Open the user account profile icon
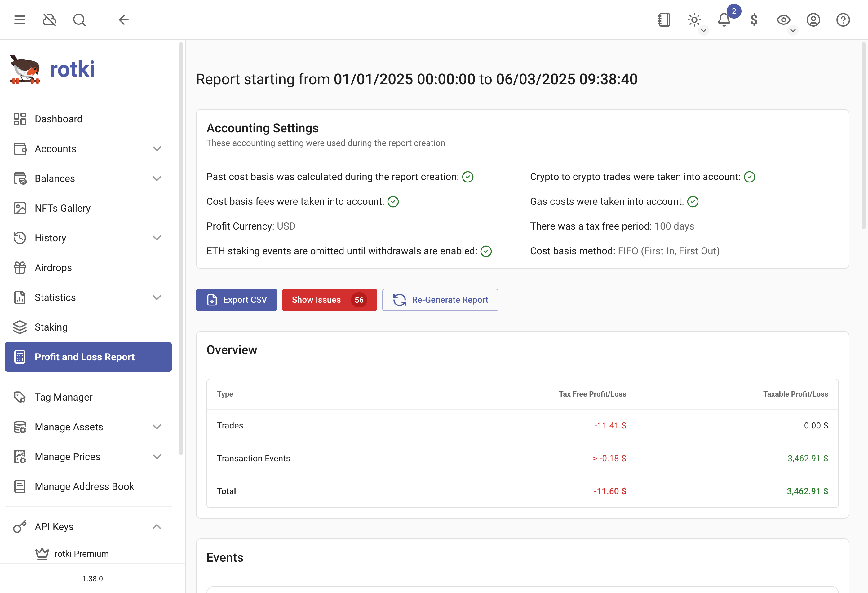The height and width of the screenshot is (593, 868). pyautogui.click(x=813, y=20)
